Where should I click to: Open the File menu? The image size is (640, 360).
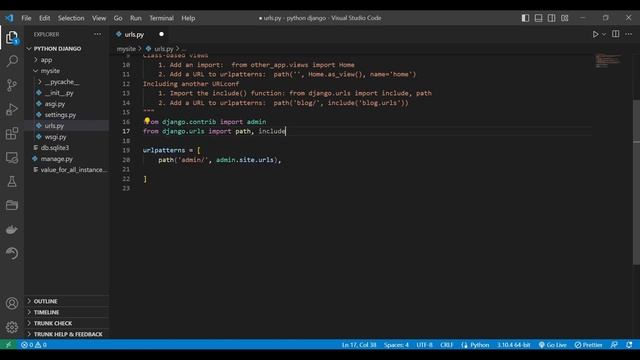pyautogui.click(x=26, y=18)
